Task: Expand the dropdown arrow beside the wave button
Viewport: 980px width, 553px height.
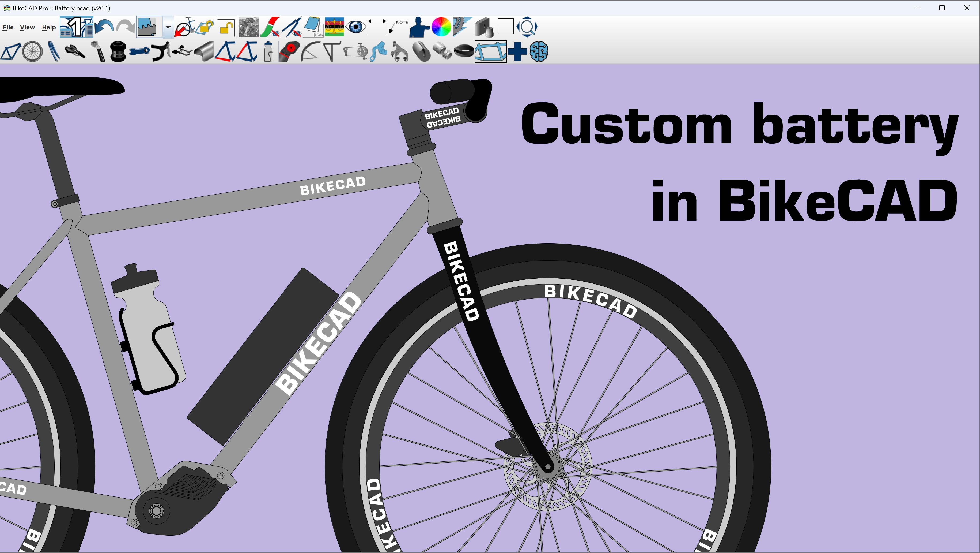Action: (168, 27)
